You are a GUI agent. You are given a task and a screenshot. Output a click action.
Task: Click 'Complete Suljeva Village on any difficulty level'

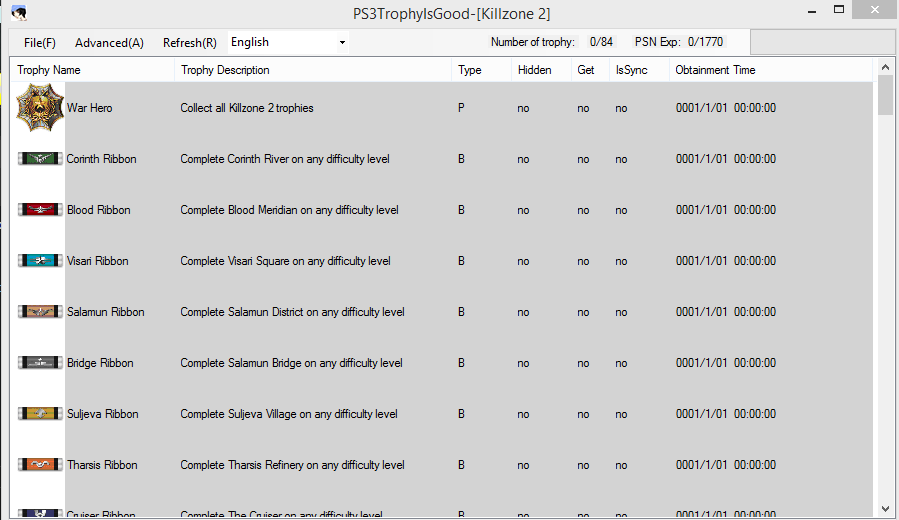coord(289,414)
